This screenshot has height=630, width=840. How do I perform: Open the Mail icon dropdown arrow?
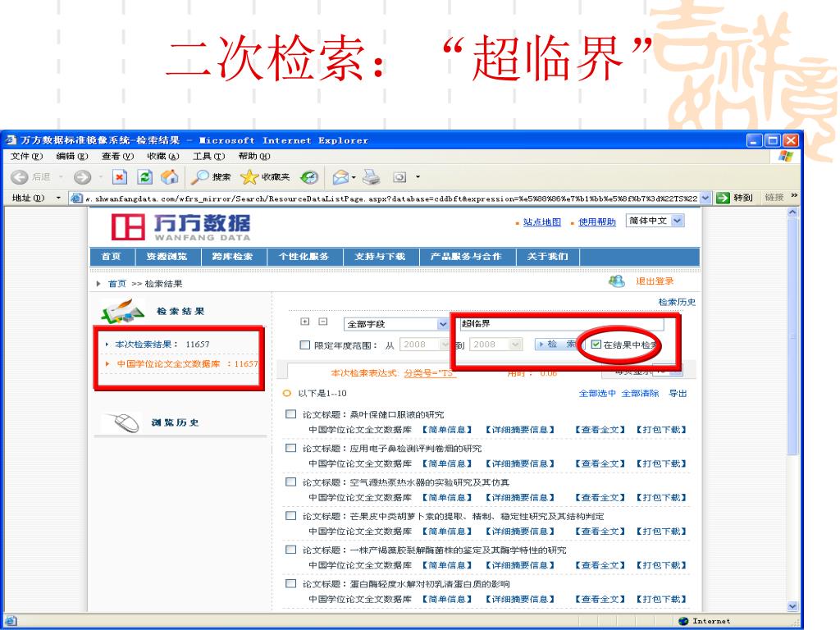(x=354, y=177)
